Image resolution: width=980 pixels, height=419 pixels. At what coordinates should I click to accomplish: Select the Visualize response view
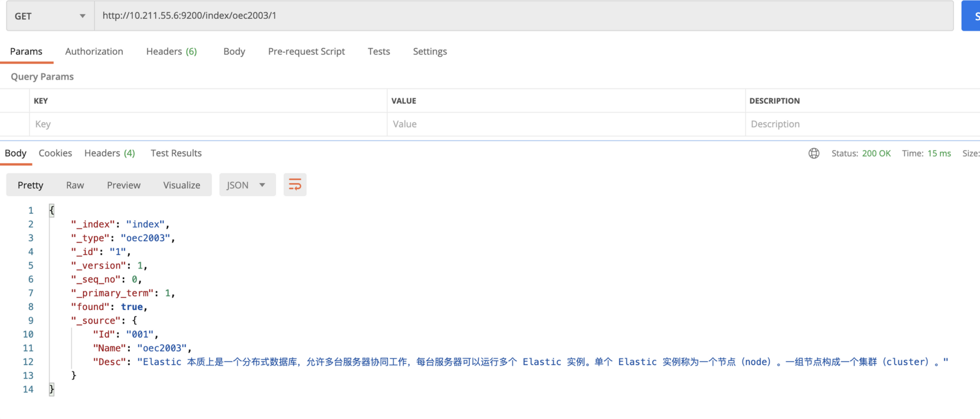click(181, 185)
